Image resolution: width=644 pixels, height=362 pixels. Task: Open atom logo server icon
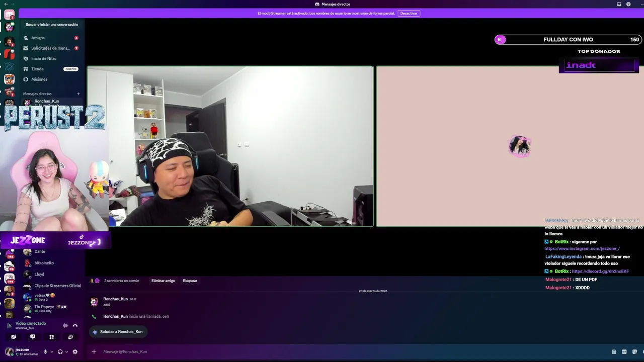[9, 66]
